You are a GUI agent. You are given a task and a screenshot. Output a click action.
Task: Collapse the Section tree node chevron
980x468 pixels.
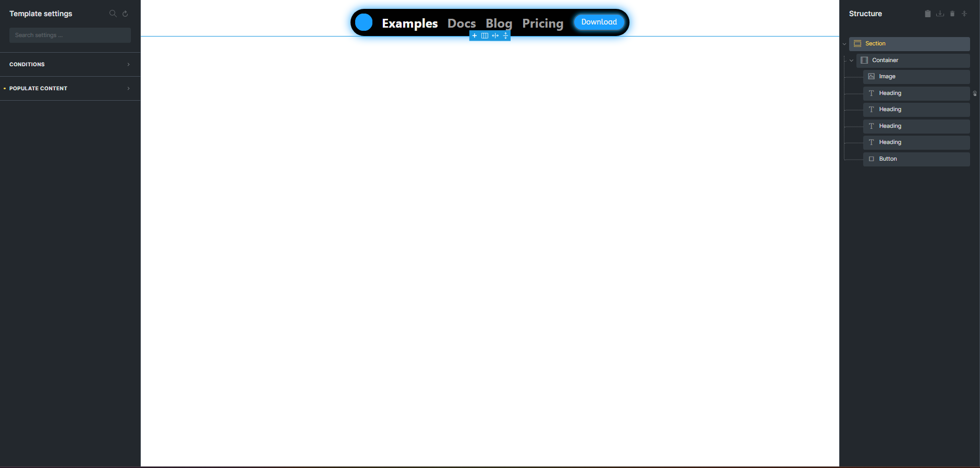coord(844,44)
